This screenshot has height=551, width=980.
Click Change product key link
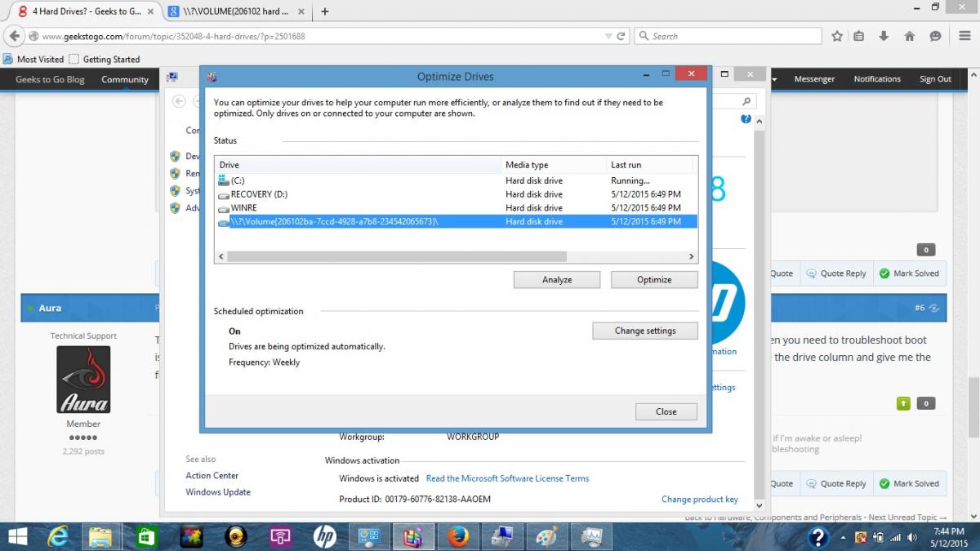[700, 499]
